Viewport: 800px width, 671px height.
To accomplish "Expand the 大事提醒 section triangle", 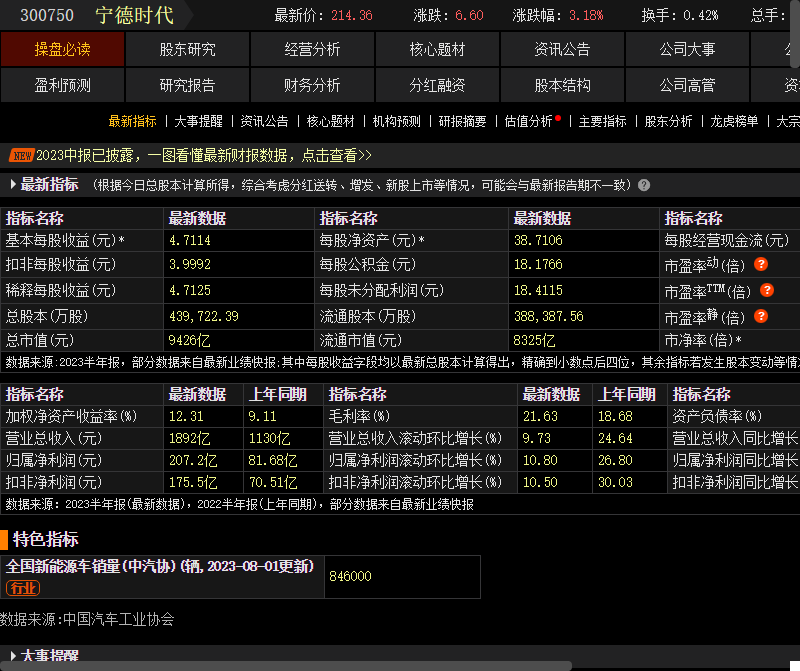I will pyautogui.click(x=13, y=656).
